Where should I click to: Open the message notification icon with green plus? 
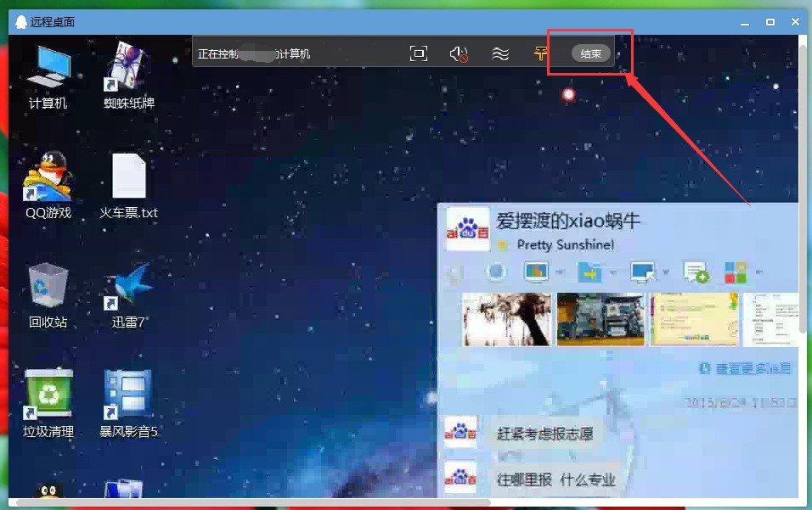tap(693, 272)
